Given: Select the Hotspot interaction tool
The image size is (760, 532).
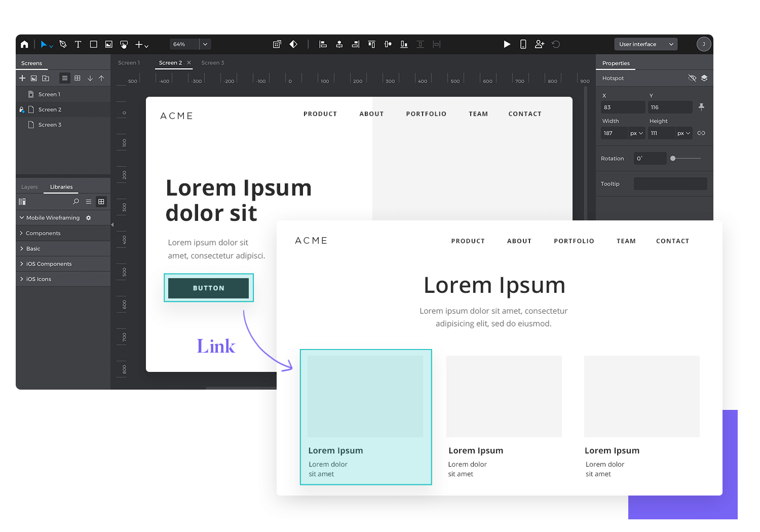Looking at the screenshot, I should point(124,45).
